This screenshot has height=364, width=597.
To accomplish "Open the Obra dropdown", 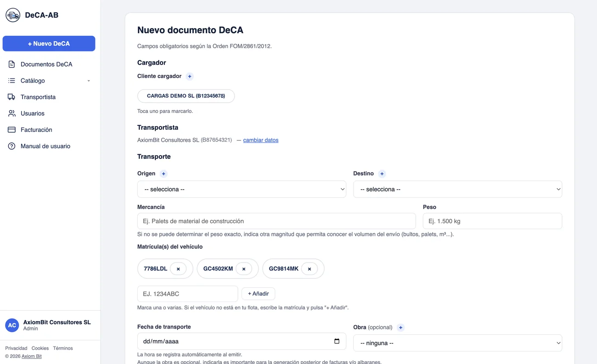I will click(457, 343).
